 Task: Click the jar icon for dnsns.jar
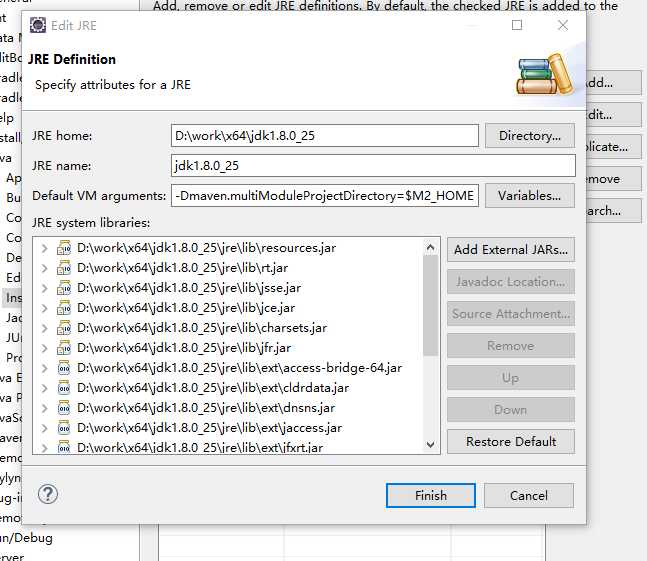64,408
